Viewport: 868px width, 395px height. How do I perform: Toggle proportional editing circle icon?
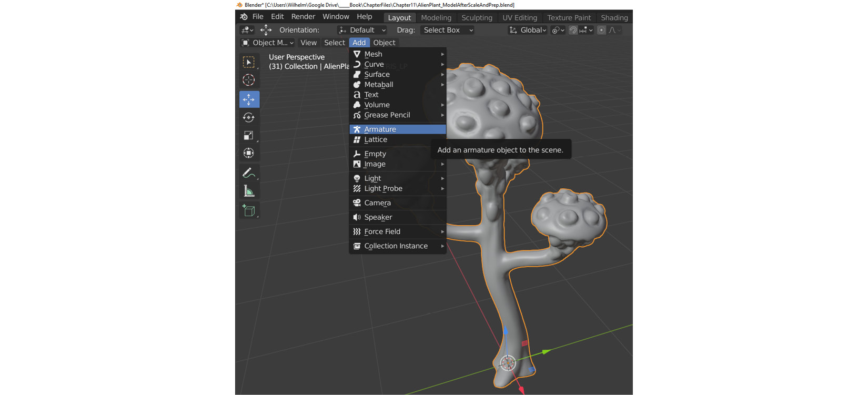pyautogui.click(x=601, y=30)
